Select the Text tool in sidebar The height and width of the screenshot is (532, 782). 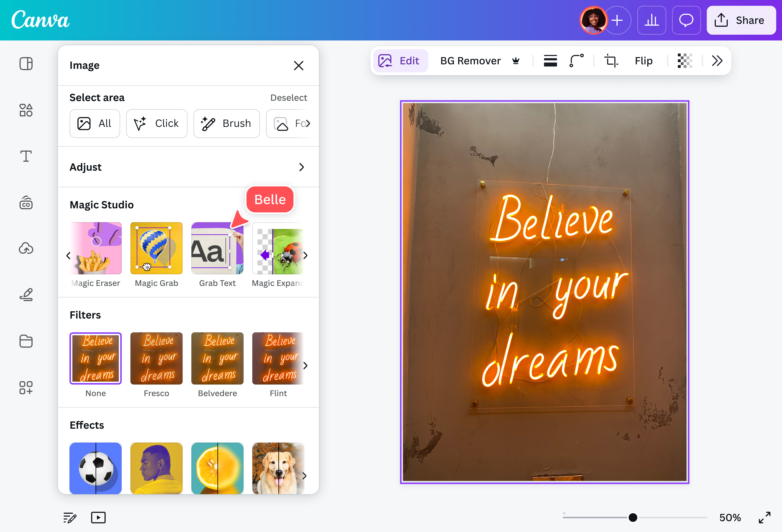click(26, 156)
